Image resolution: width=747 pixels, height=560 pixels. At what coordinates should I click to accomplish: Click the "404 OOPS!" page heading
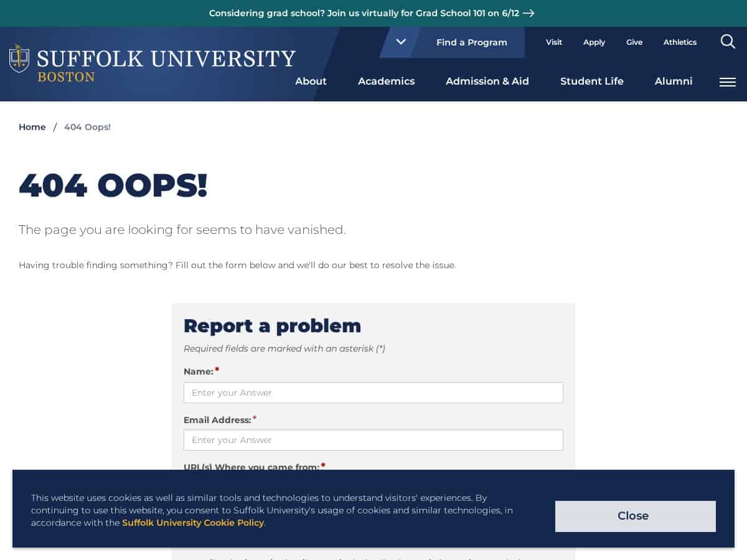tap(113, 185)
